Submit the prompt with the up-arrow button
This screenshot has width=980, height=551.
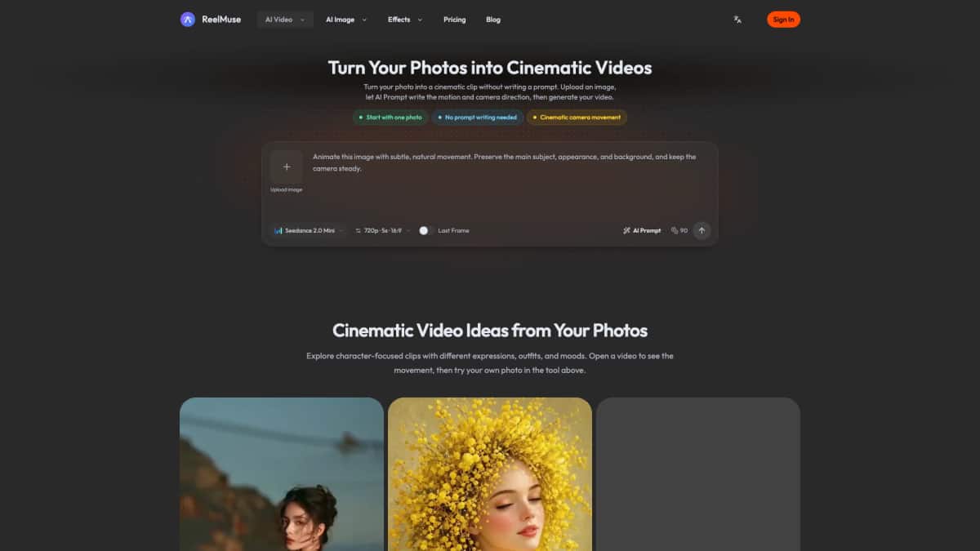coord(702,230)
